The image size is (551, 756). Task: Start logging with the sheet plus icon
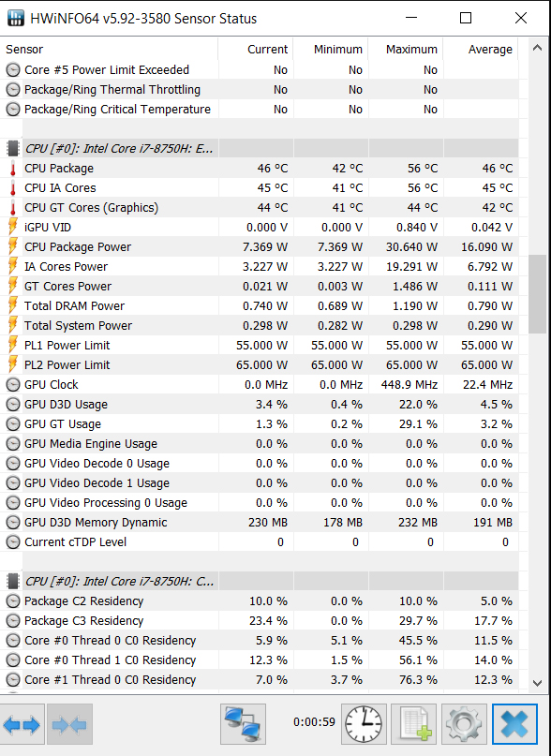click(x=413, y=724)
